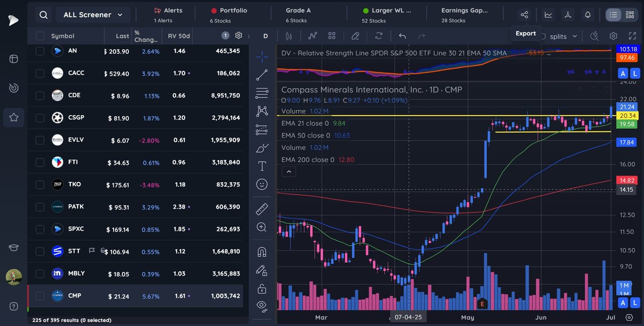The image size is (644, 326).
Task: Check the box for the MBLY row
Action: (x=40, y=273)
